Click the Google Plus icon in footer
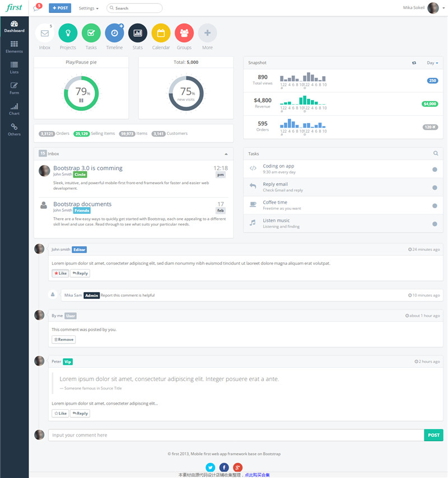448x478 pixels. [237, 467]
